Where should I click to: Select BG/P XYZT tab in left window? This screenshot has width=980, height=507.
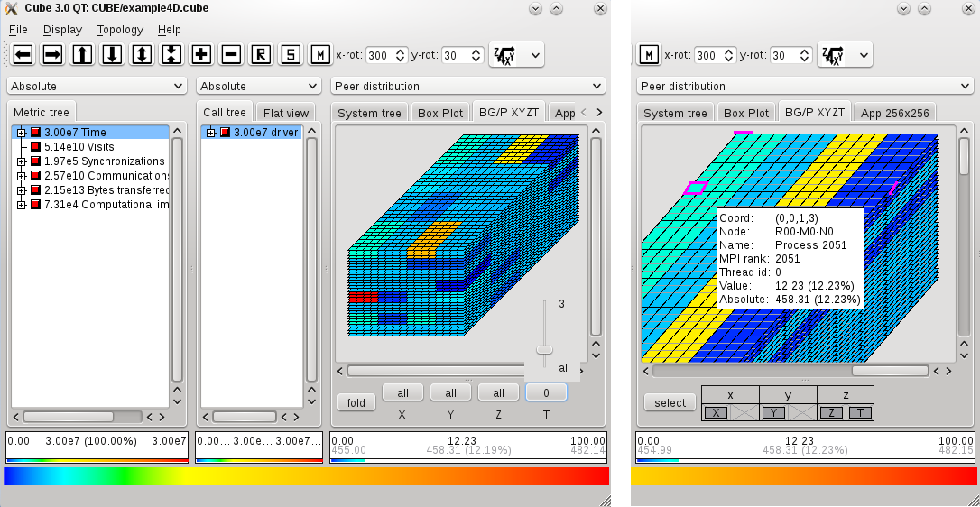[x=509, y=113]
